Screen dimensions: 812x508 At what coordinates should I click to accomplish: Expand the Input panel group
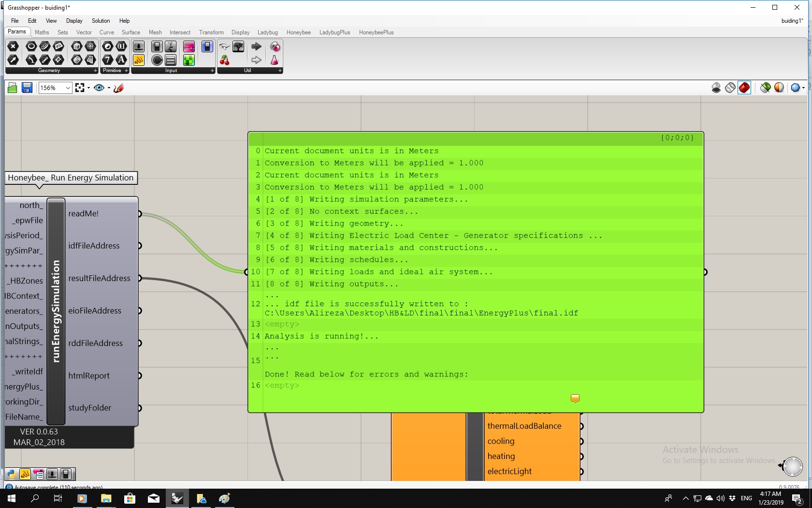click(212, 71)
